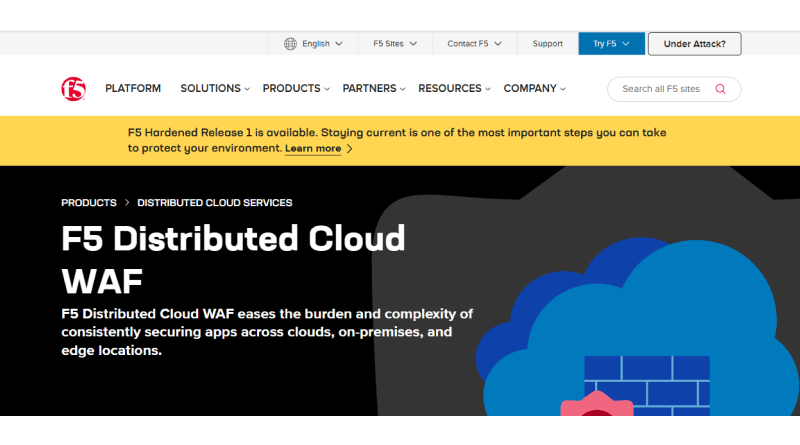
Task: Click the F5 Distributed Cloud WAF heading
Action: [233, 259]
